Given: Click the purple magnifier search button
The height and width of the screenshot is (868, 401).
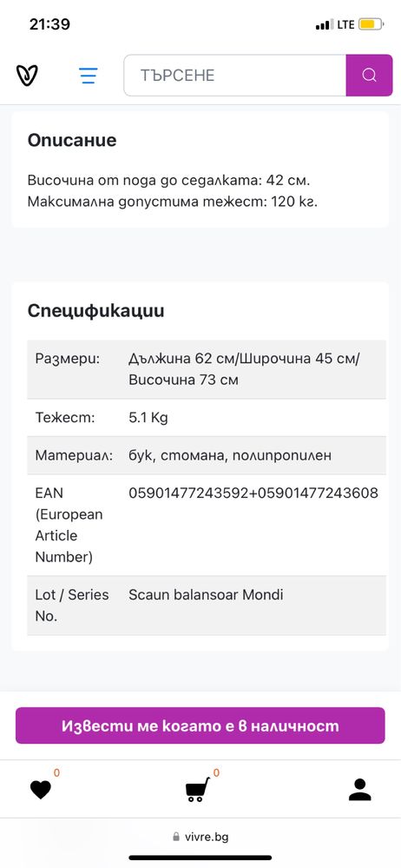Looking at the screenshot, I should (x=369, y=76).
